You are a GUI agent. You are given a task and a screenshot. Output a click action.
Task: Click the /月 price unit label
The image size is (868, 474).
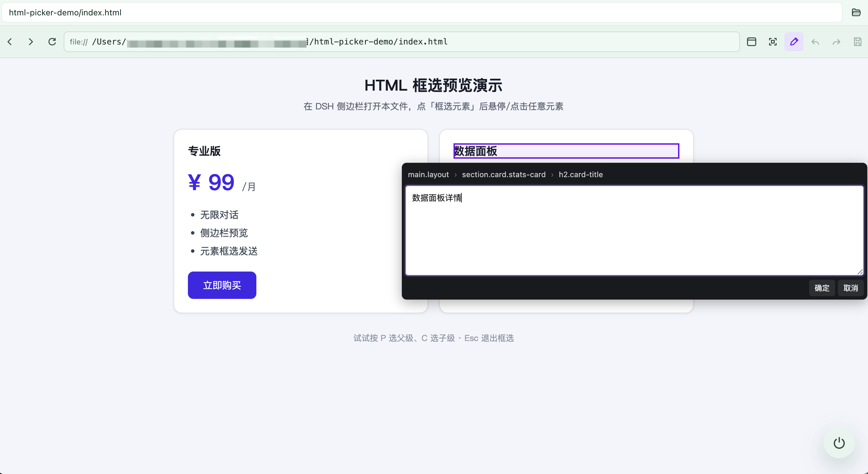click(249, 187)
